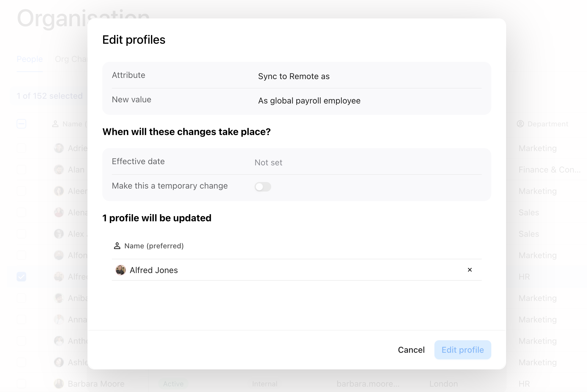Click the avatar beside Ashle row
Viewport: 587px width, 392px height.
click(x=59, y=362)
